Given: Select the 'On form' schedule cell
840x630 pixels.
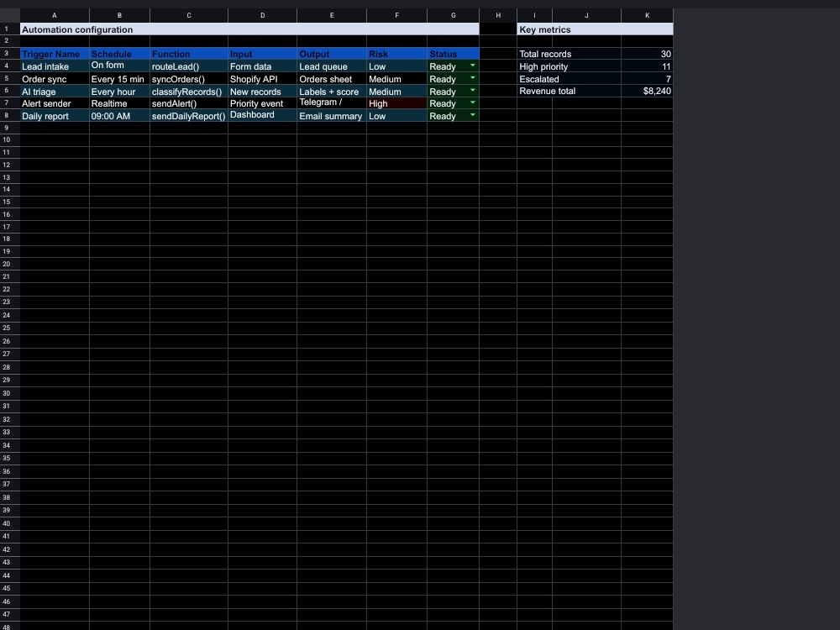Looking at the screenshot, I should coord(119,66).
